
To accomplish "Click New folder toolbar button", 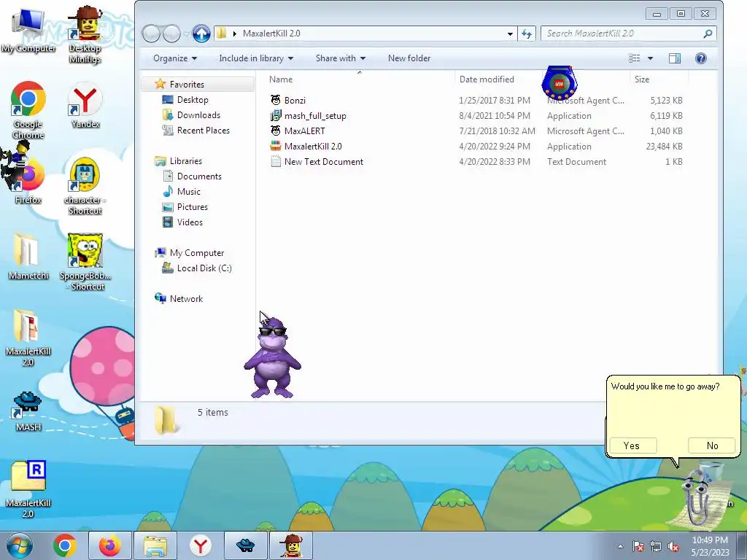I will (409, 58).
